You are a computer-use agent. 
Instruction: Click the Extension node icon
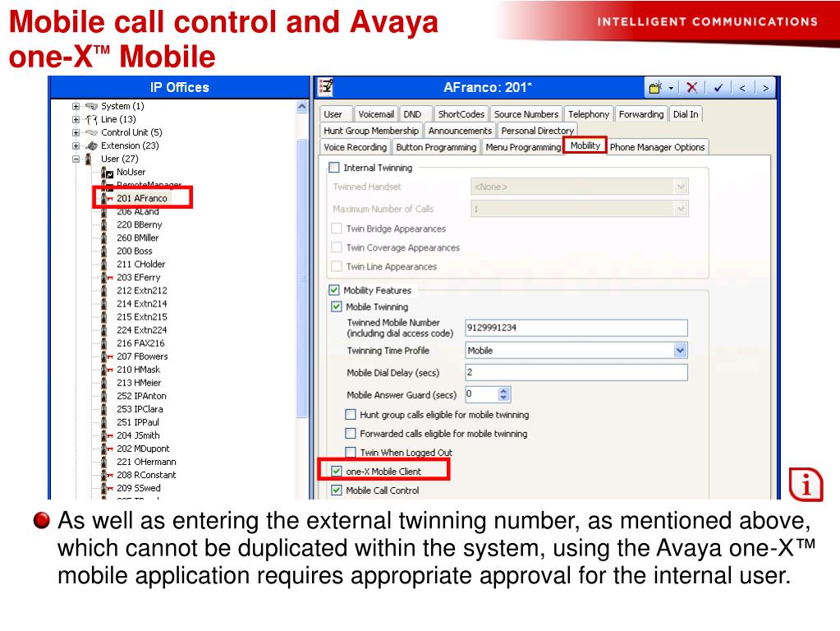point(92,145)
